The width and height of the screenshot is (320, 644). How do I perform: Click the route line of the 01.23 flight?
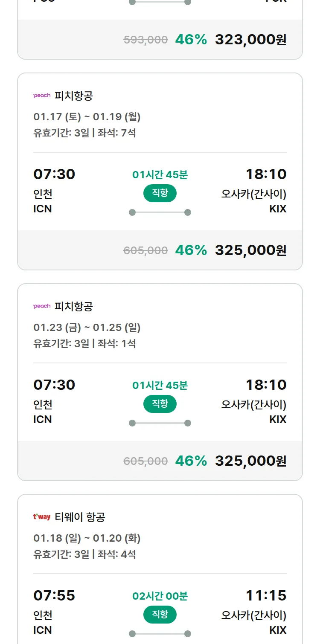[160, 423]
